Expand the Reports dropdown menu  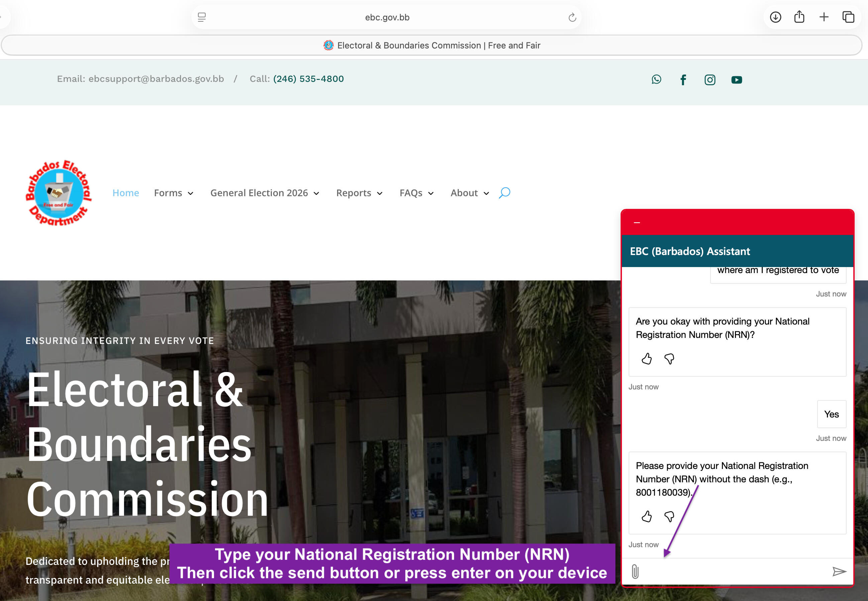[x=359, y=193]
